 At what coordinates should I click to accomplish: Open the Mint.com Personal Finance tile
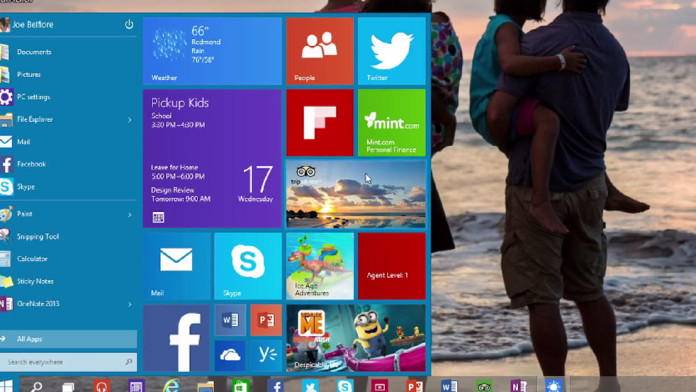pyautogui.click(x=392, y=123)
